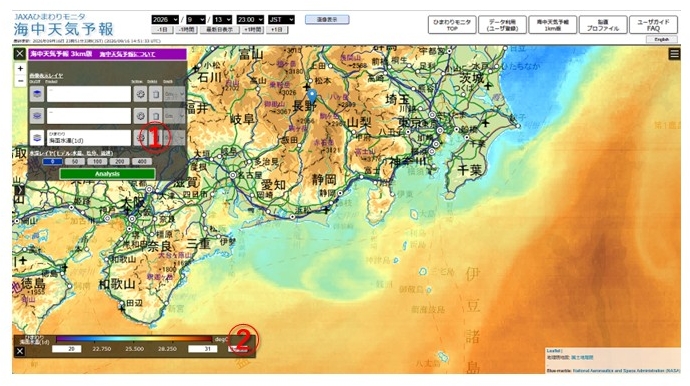
Task: Delete the second layer with trash icon
Action: pos(155,116)
